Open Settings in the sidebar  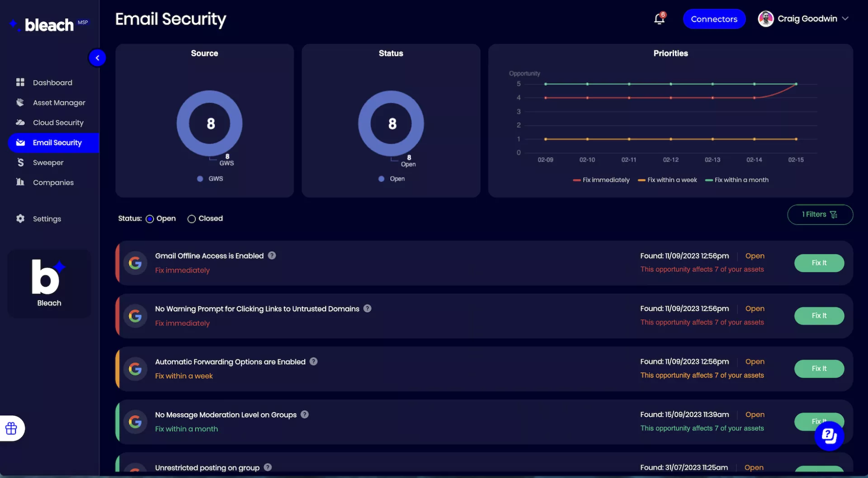47,219
